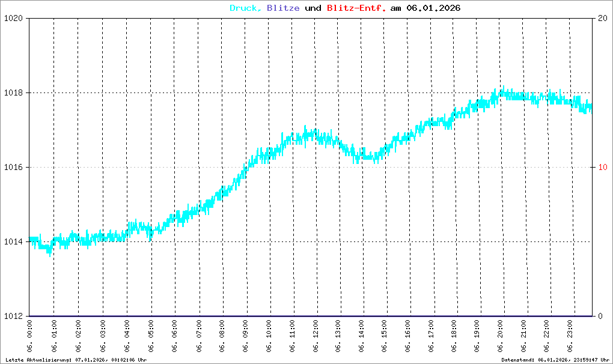The image size is (613, 364).
Task: Click the time label '06. 14:00'
Action: [x=362, y=336]
